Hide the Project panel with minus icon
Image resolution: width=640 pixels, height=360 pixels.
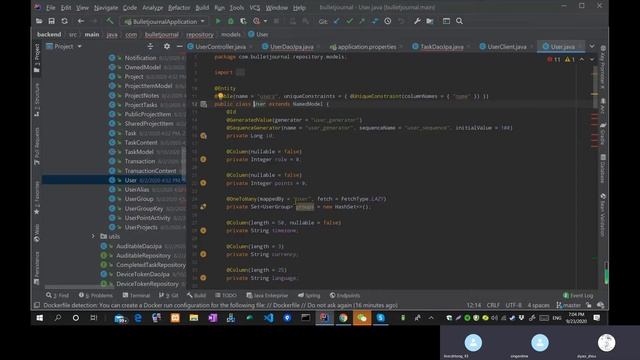point(179,47)
